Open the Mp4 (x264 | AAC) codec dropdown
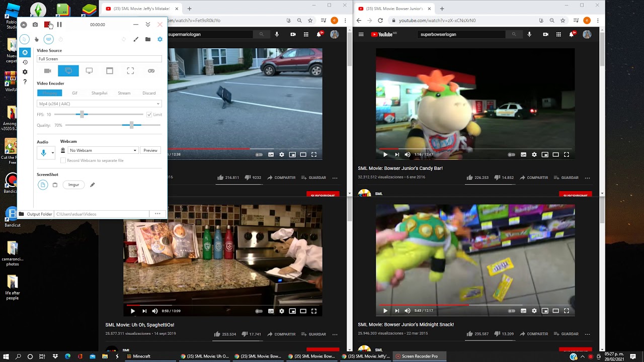 (x=99, y=104)
